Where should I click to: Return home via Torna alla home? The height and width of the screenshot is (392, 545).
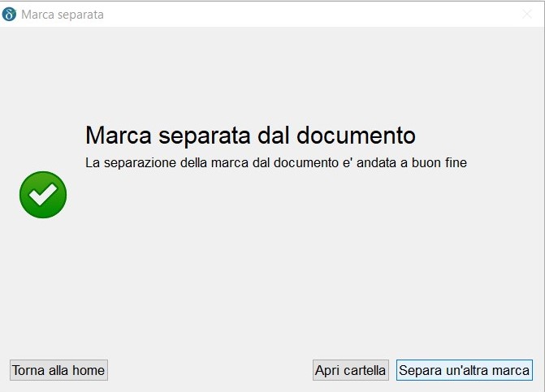[58, 370]
